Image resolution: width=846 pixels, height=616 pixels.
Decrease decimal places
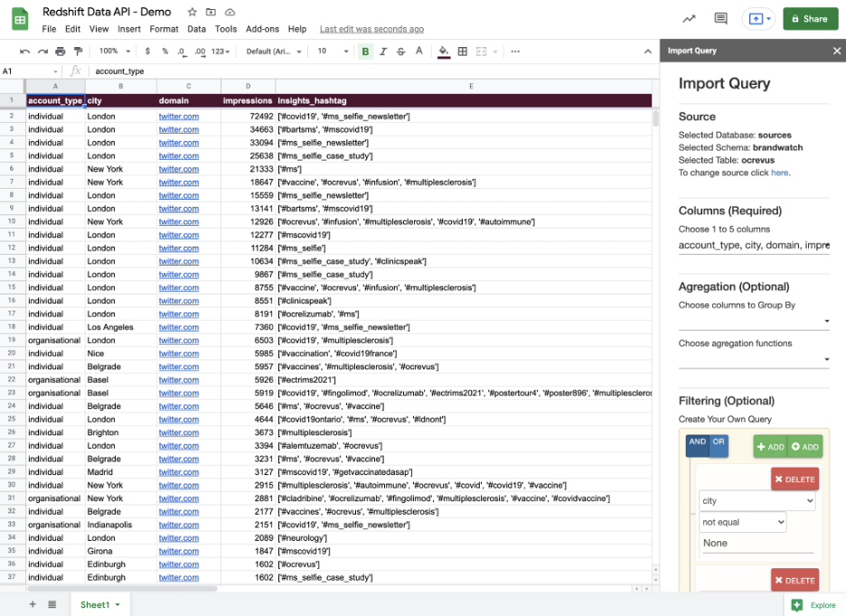[x=183, y=51]
